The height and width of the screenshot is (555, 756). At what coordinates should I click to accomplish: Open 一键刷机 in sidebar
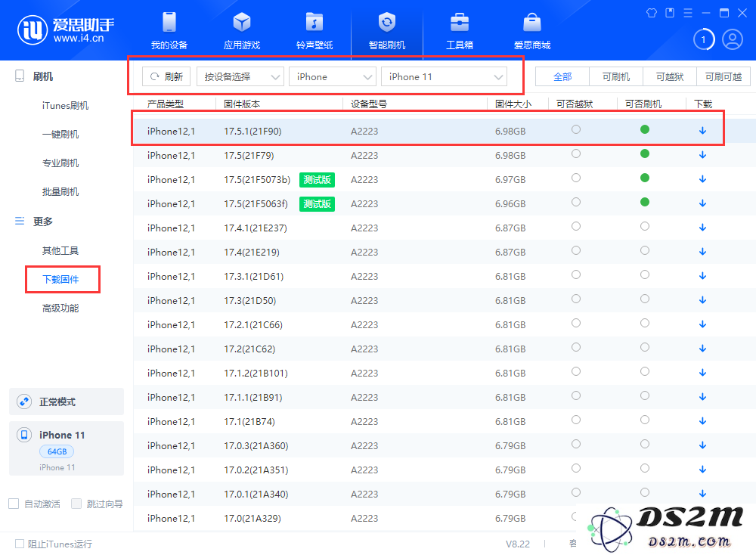[60, 134]
